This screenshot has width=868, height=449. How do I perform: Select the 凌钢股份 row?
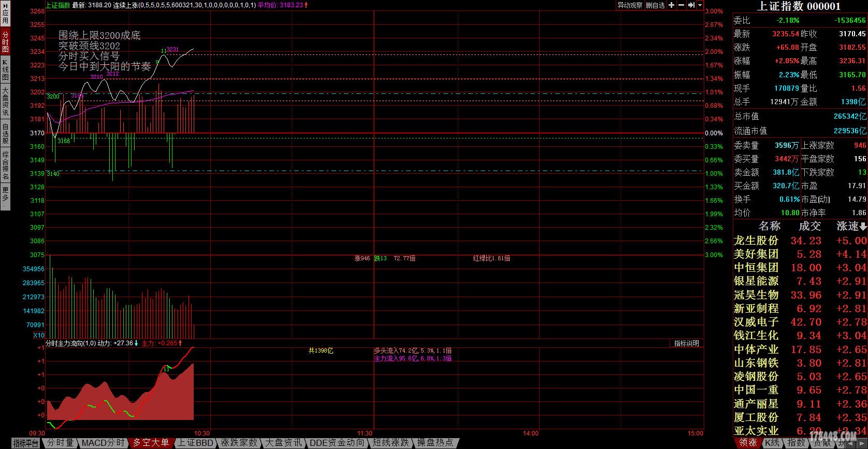click(800, 376)
